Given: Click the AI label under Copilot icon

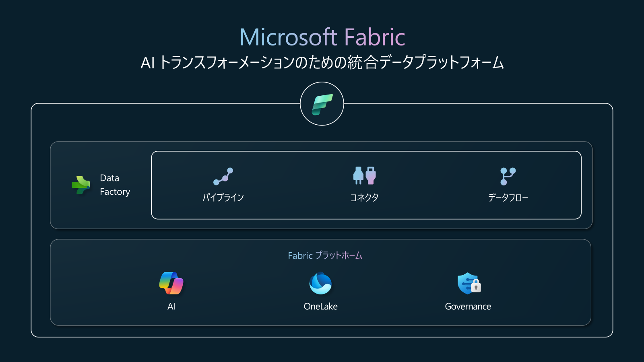Looking at the screenshot, I should coord(171,306).
